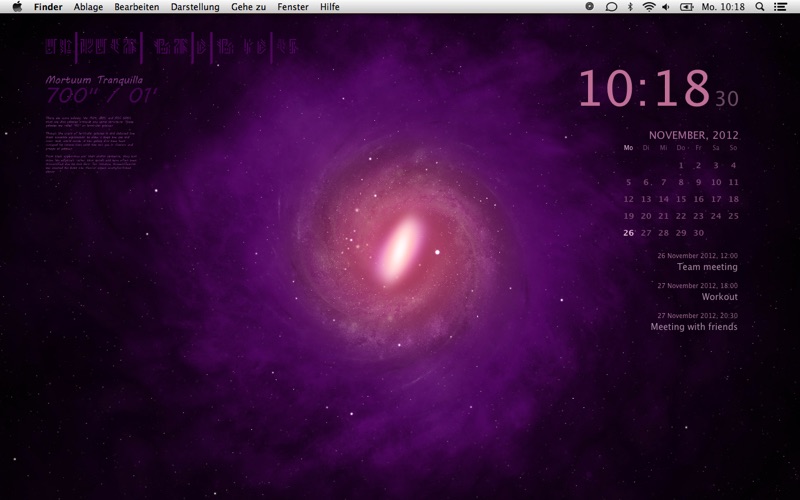Open the Messages speech bubble icon
This screenshot has height=500, width=800.
(x=611, y=7)
